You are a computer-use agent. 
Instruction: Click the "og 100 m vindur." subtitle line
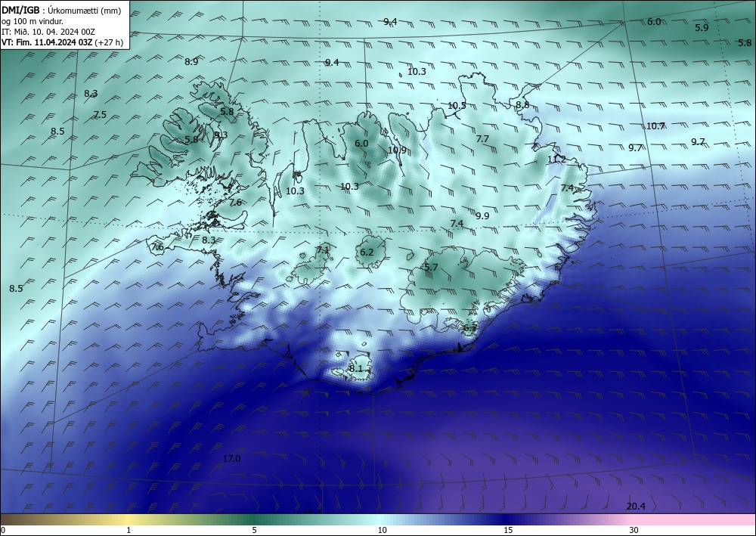[33, 21]
